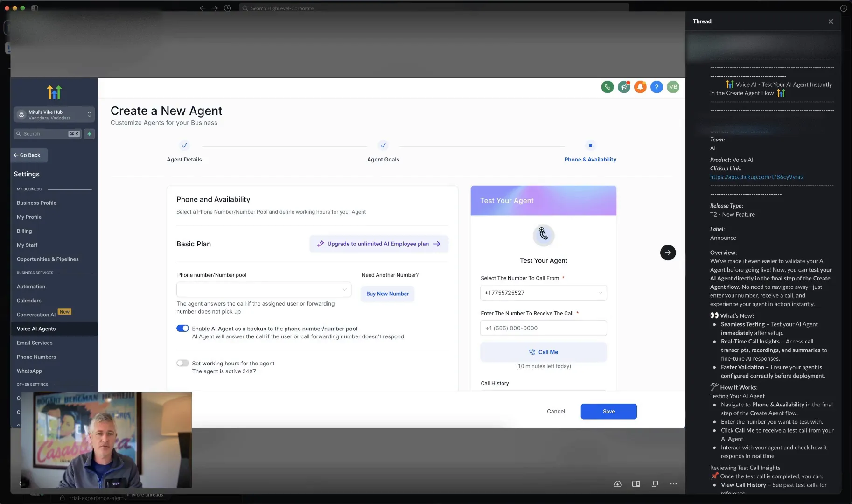
Task: Open My Staff settings
Action: [x=27, y=245]
